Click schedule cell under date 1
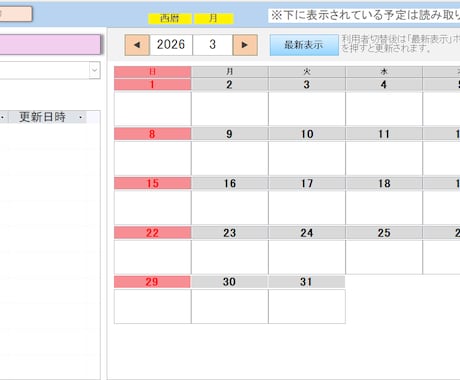 [x=153, y=109]
